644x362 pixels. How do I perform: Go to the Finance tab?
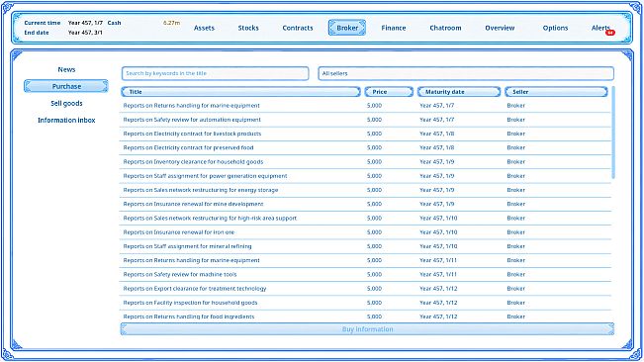[x=393, y=28]
